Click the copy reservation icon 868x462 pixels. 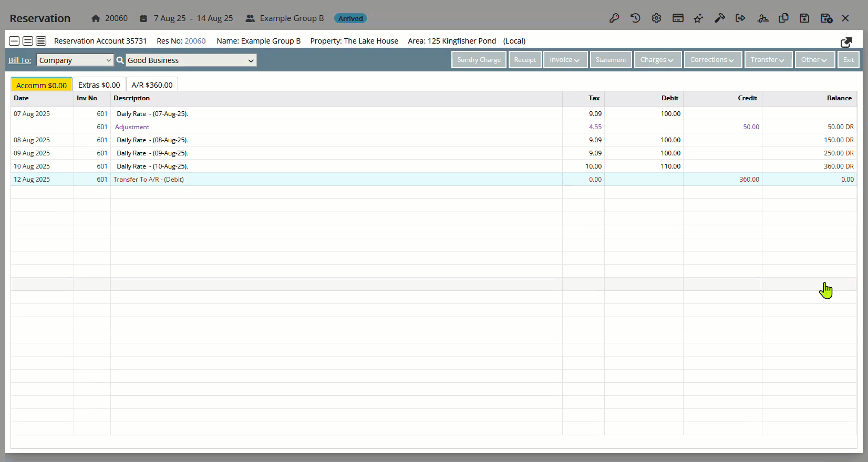pos(783,18)
